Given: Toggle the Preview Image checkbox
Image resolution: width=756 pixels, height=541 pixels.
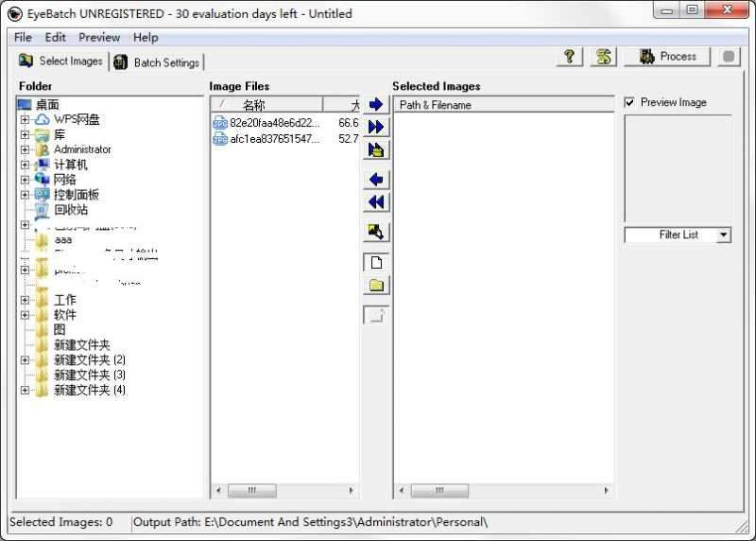Looking at the screenshot, I should (x=630, y=102).
